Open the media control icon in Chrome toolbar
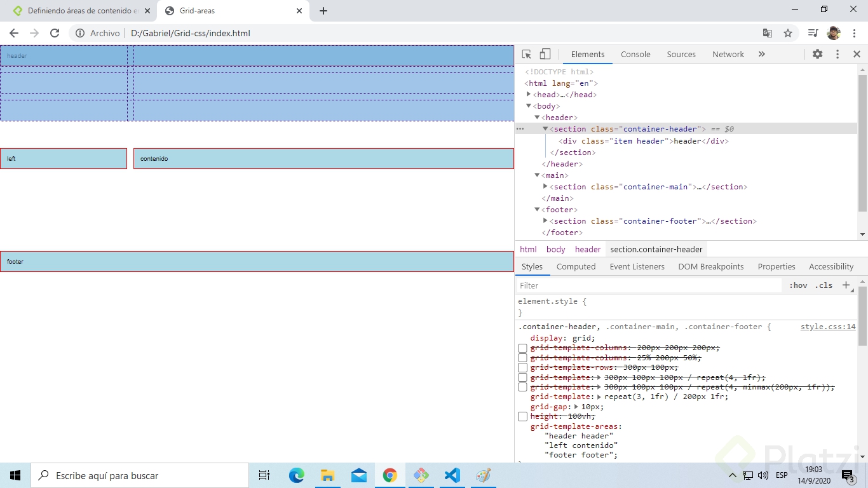868x488 pixels. (813, 33)
